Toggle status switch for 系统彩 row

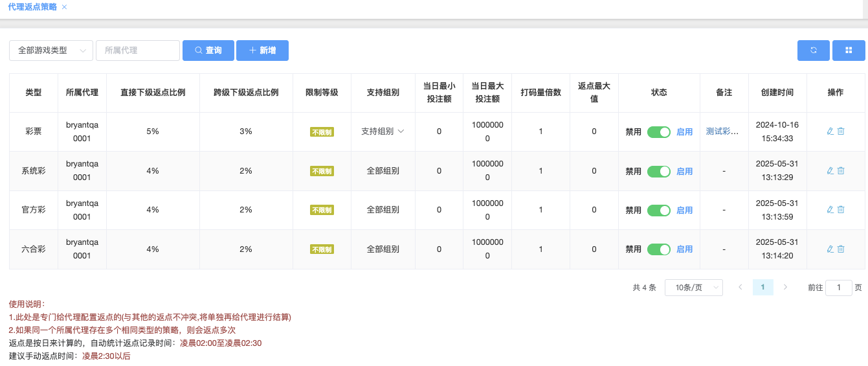tap(659, 171)
